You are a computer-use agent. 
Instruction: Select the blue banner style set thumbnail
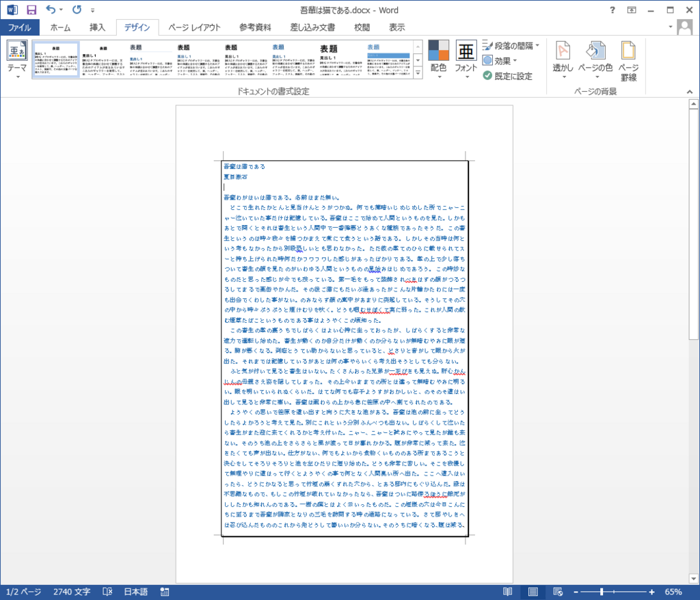pos(388,60)
